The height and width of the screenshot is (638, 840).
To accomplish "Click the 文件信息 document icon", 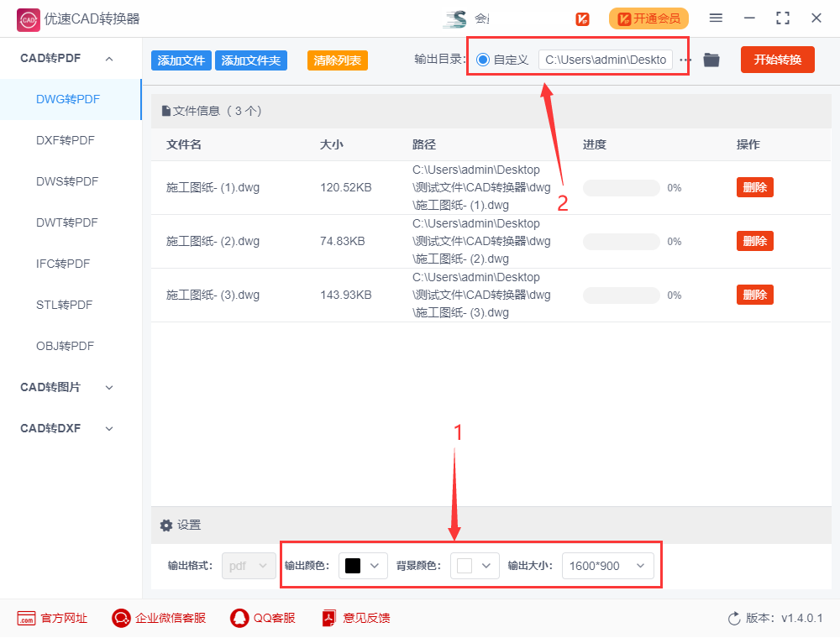I will click(167, 111).
